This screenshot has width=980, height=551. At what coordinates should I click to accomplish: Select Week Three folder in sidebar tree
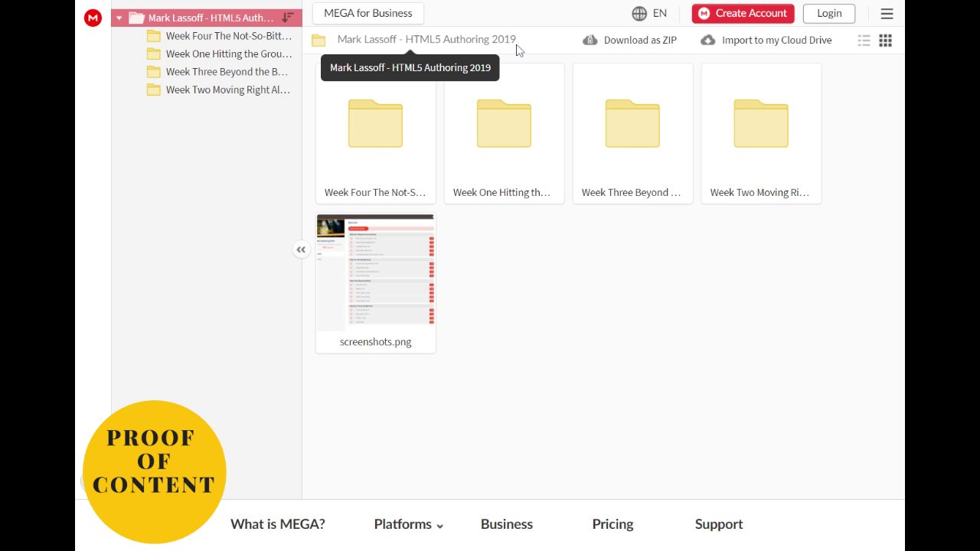[217, 72]
